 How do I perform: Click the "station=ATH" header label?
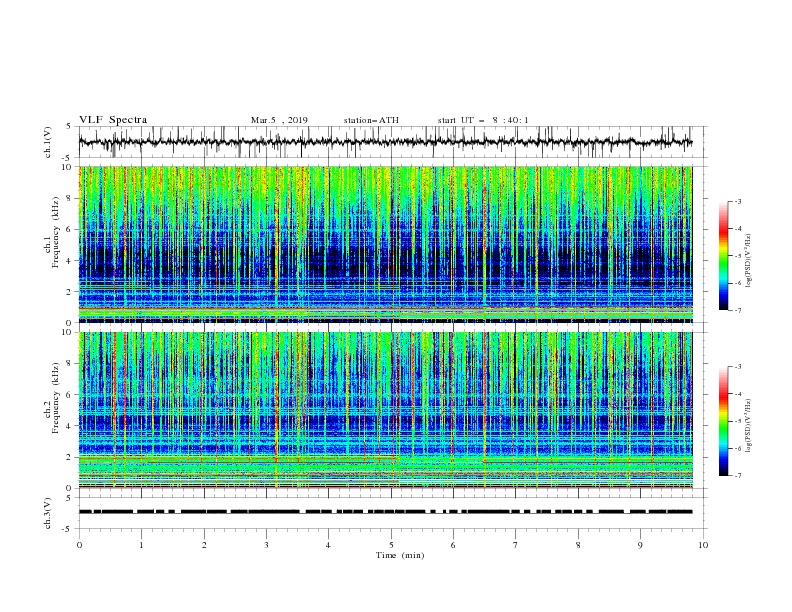371,120
